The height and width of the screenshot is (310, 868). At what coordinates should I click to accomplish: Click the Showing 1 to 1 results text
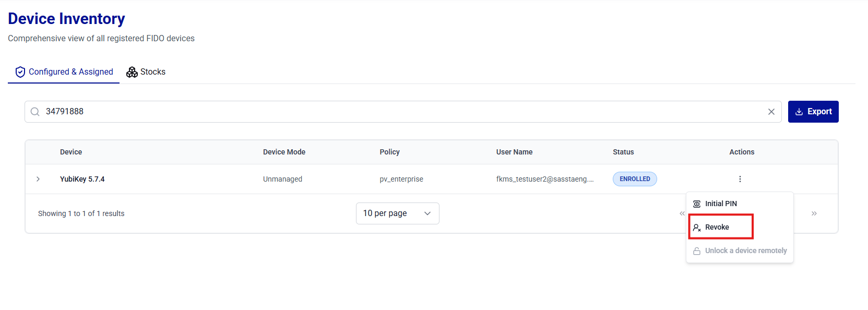pyautogui.click(x=81, y=213)
